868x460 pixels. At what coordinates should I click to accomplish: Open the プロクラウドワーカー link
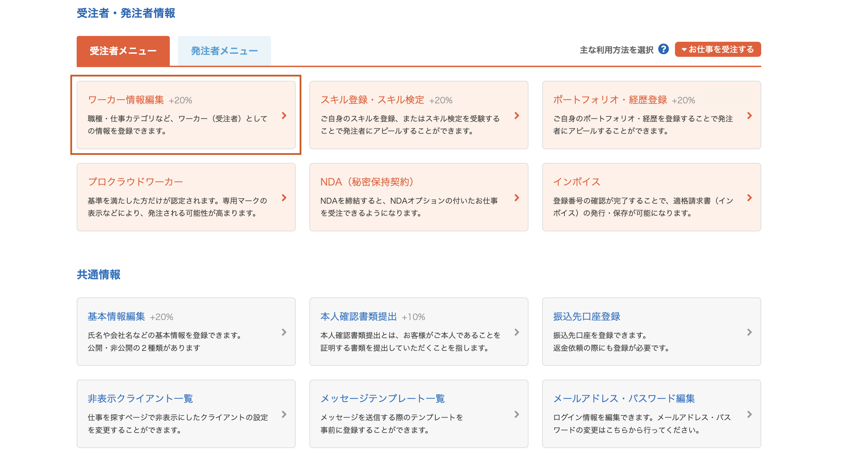coord(136,182)
